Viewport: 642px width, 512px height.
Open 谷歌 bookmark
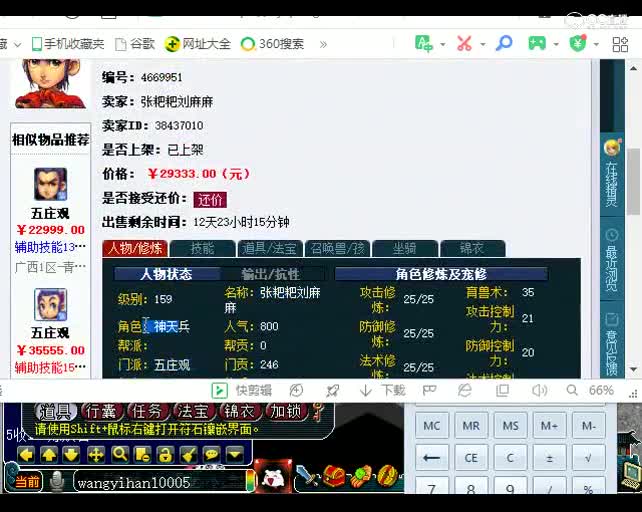(x=135, y=44)
